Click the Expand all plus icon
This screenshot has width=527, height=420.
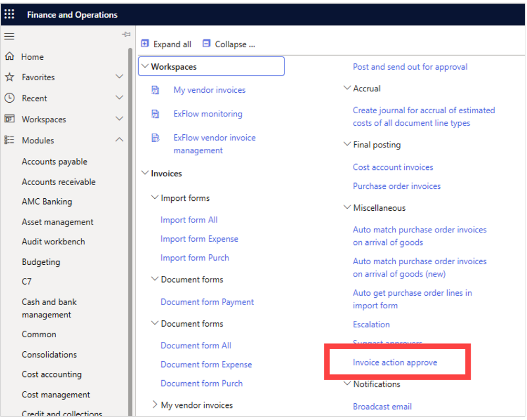145,44
